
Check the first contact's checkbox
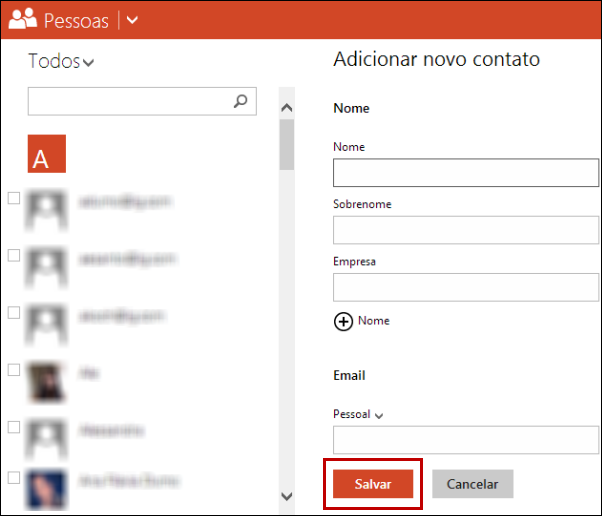click(x=14, y=198)
